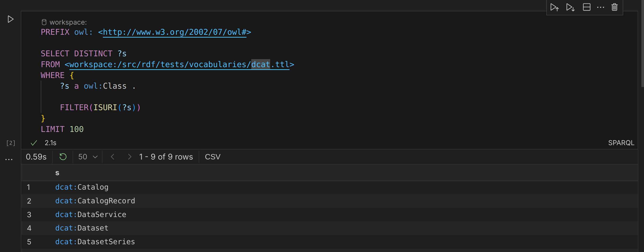644x252 pixels.
Task: Delete the SPARQL cell
Action: [x=614, y=7]
